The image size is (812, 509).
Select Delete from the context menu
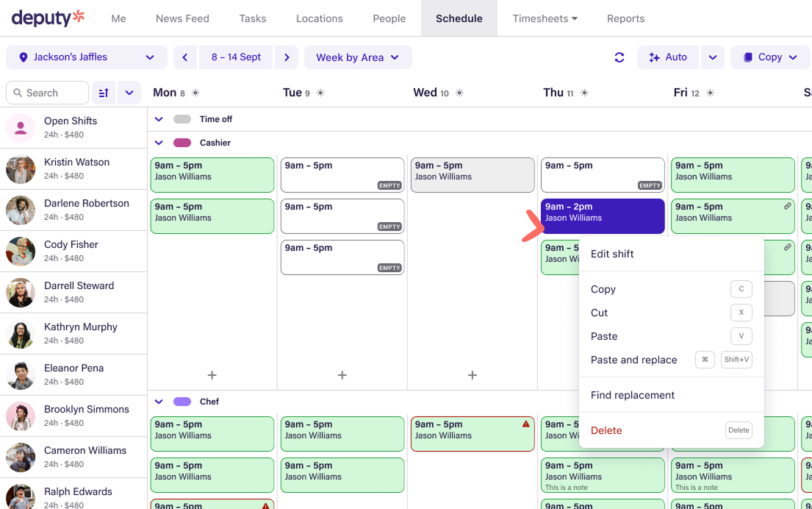pyautogui.click(x=606, y=430)
